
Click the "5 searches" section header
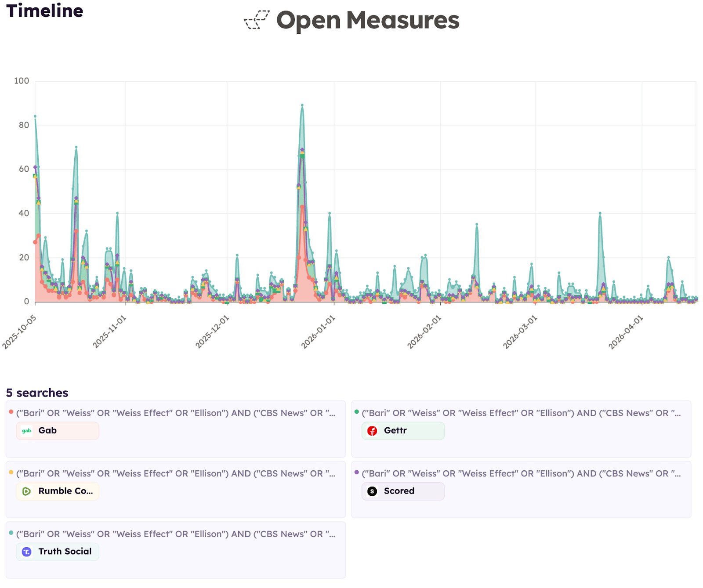pos(36,392)
